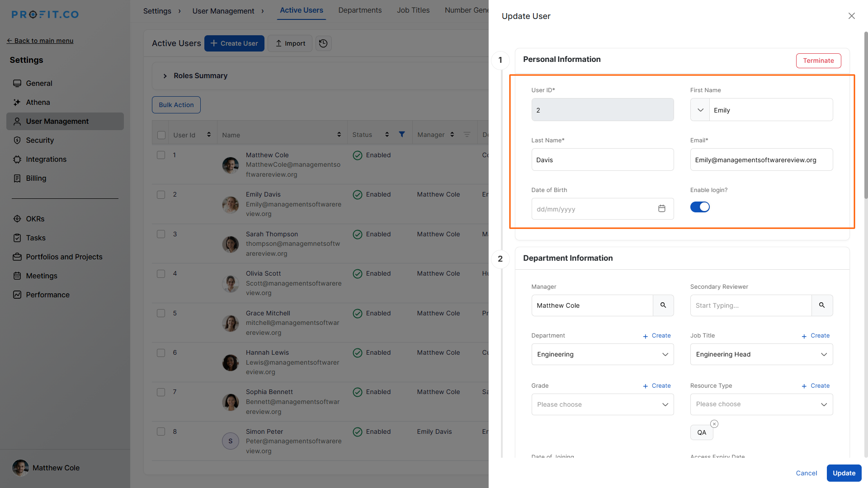Open OKRs in the sidebar

[35, 219]
